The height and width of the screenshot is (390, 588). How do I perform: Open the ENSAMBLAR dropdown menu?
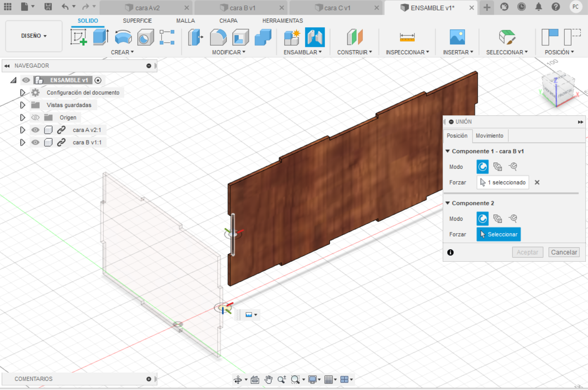(x=303, y=52)
